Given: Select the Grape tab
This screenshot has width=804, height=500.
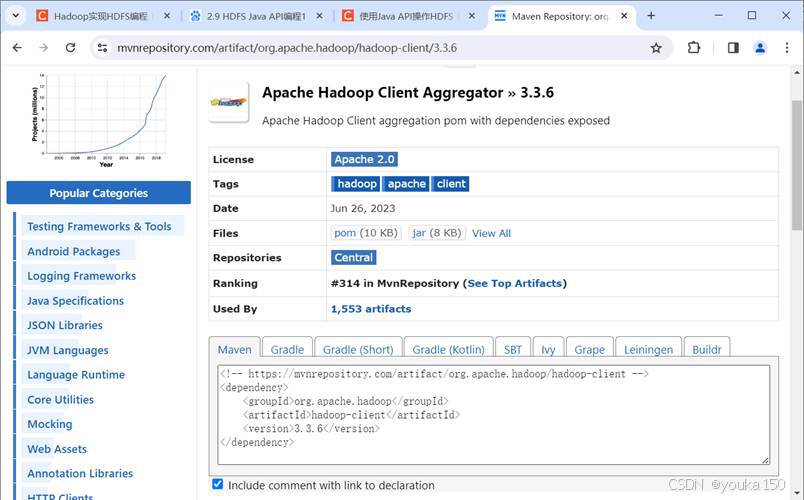Looking at the screenshot, I should click(x=590, y=347).
